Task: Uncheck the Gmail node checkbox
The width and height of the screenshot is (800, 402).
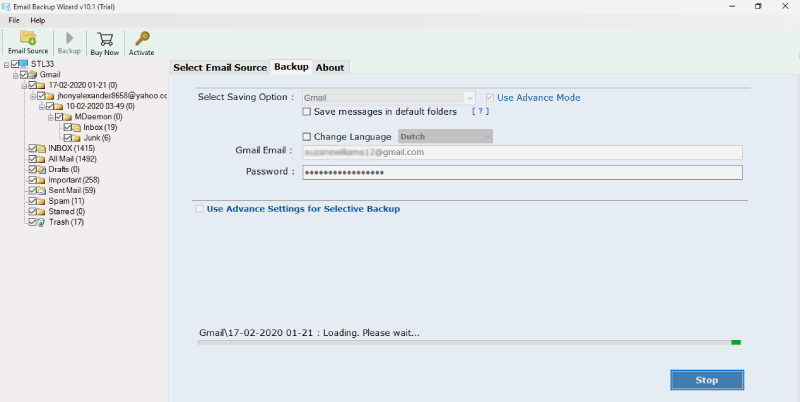Action: click(23, 74)
